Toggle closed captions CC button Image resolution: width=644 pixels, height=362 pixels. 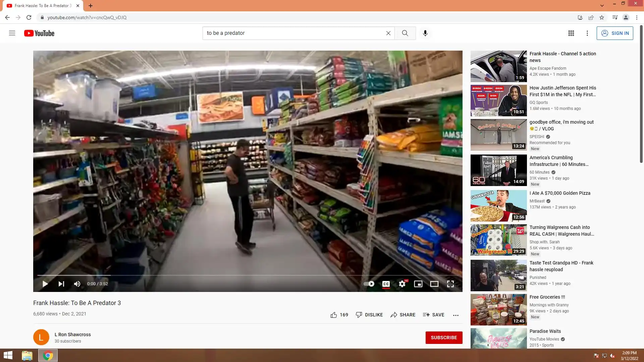click(x=386, y=284)
